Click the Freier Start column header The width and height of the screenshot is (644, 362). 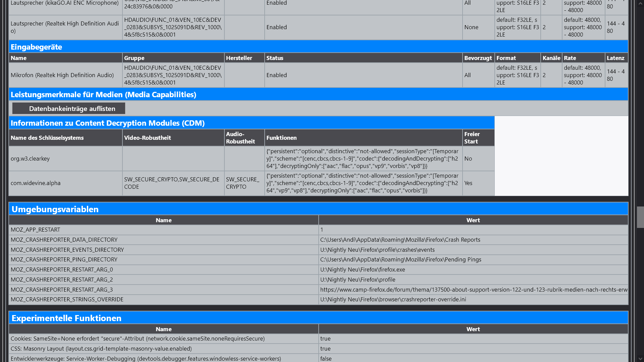[x=472, y=138]
